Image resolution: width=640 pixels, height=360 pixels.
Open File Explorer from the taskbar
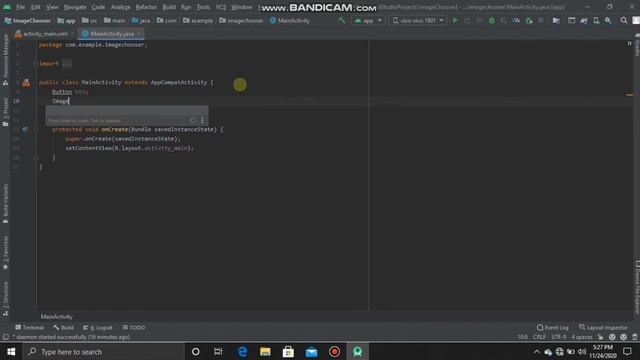[265, 351]
